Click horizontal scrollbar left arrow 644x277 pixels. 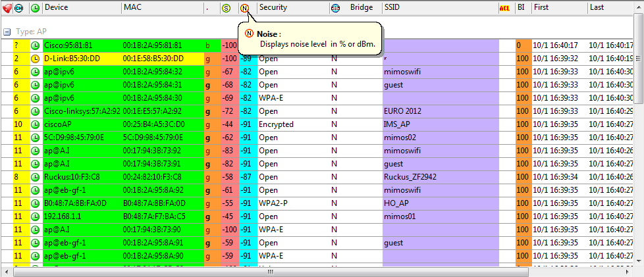[5, 272]
